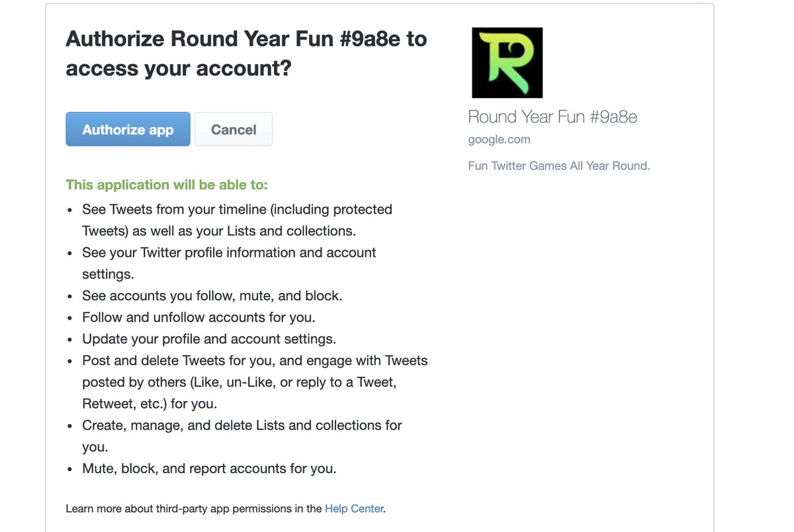This screenshot has height=532, width=794.
Task: Click the green 'This application will be able to' heading
Action: point(167,185)
